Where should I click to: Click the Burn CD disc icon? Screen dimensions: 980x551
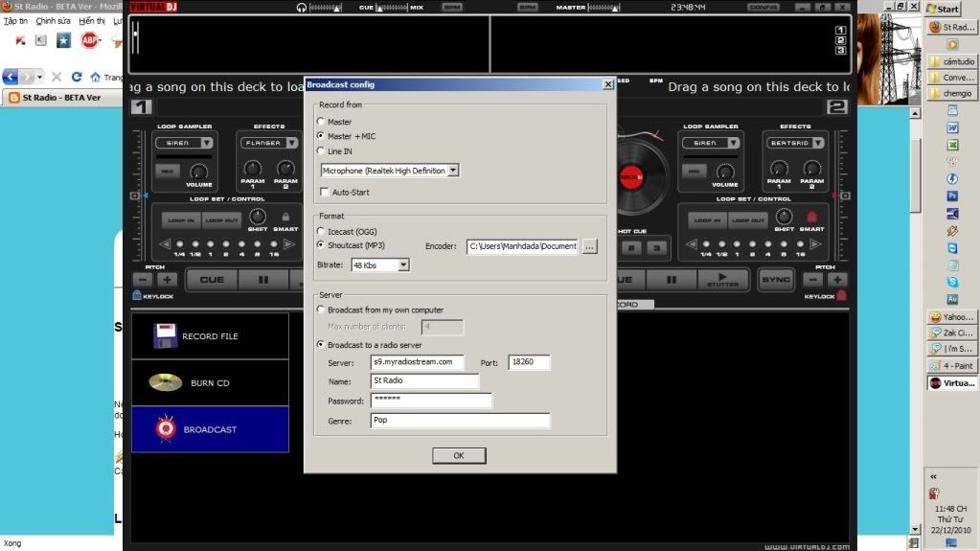pos(165,382)
